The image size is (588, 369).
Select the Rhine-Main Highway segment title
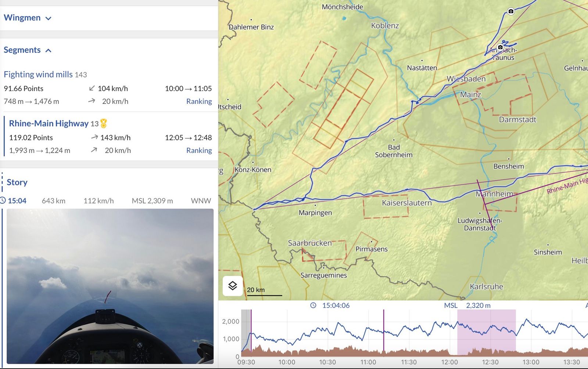click(x=49, y=123)
